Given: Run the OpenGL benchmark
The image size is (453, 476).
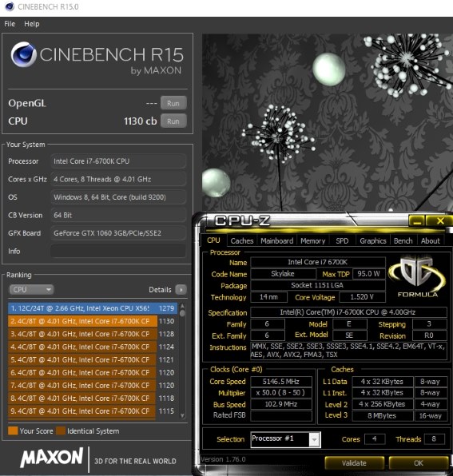Looking at the screenshot, I should pyautogui.click(x=173, y=103).
